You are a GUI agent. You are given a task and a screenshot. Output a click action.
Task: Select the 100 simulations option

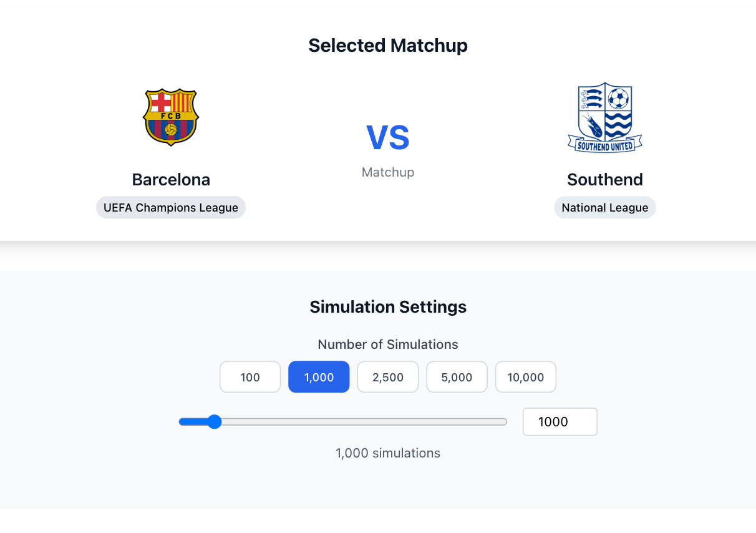pyautogui.click(x=250, y=377)
